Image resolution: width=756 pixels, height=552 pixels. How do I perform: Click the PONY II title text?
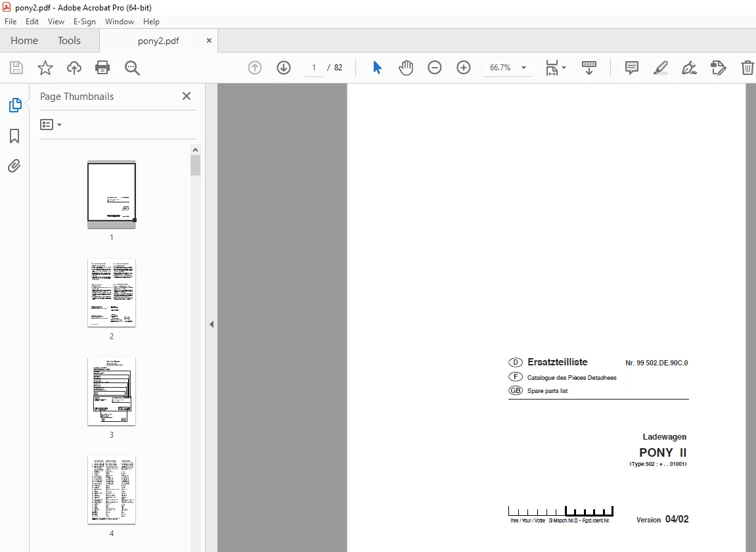(x=663, y=453)
